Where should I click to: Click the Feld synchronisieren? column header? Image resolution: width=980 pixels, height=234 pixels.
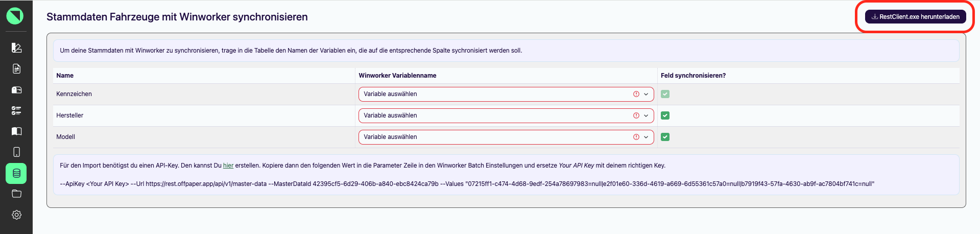(x=693, y=76)
